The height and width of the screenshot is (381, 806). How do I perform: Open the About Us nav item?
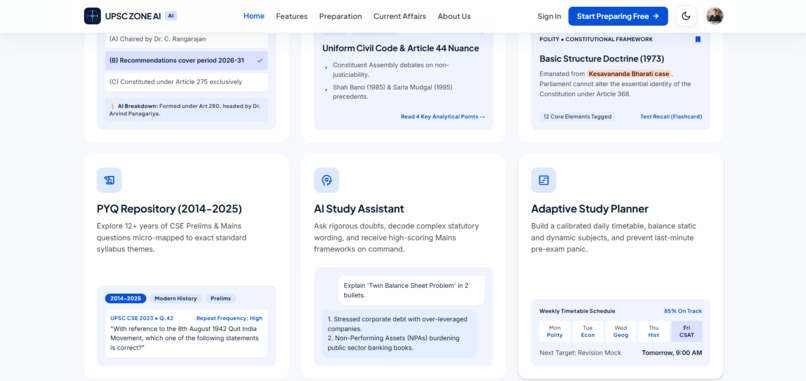454,16
